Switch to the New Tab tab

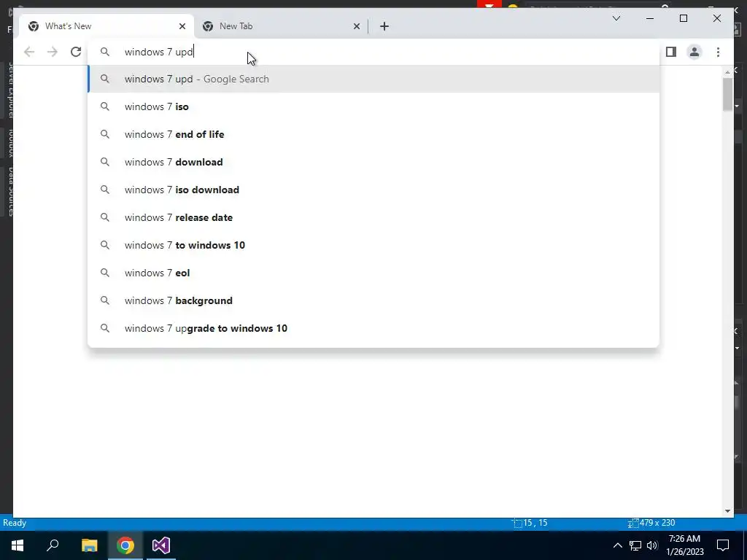click(x=281, y=26)
